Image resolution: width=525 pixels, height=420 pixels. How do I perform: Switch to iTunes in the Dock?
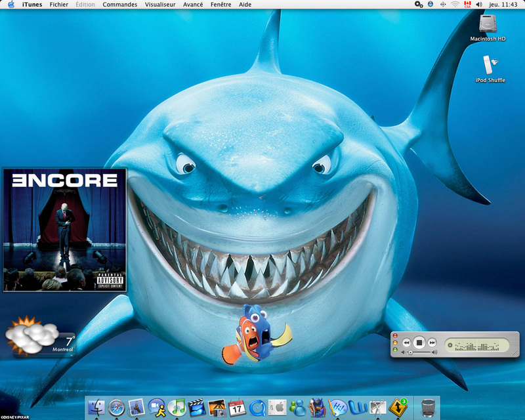coord(177,408)
